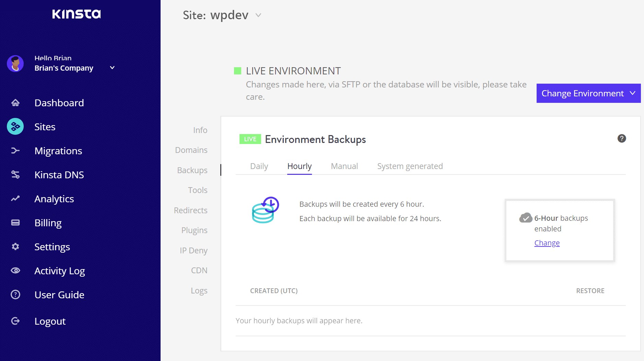Image resolution: width=644 pixels, height=361 pixels.
Task: Open the Settings gear icon
Action: (15, 246)
